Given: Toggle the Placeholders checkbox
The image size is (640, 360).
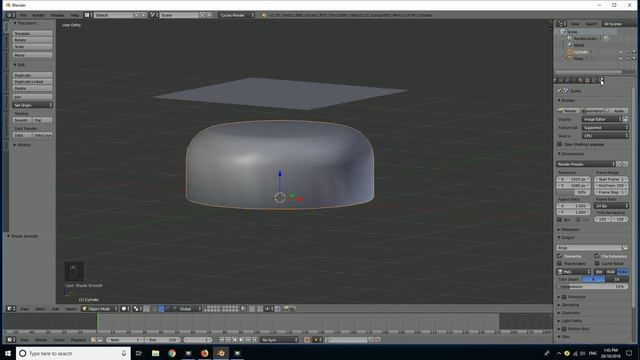Looking at the screenshot, I should 560,263.
